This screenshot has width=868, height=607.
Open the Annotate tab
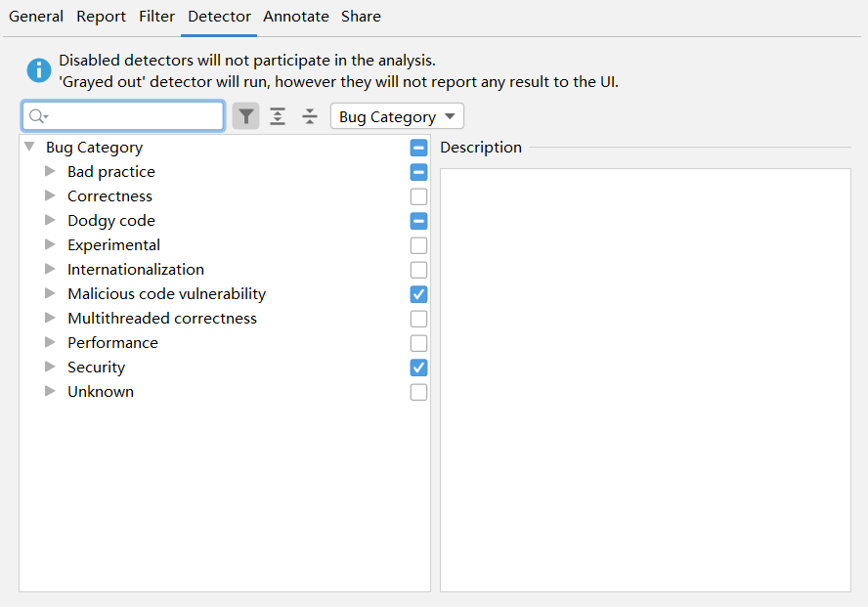point(296,17)
